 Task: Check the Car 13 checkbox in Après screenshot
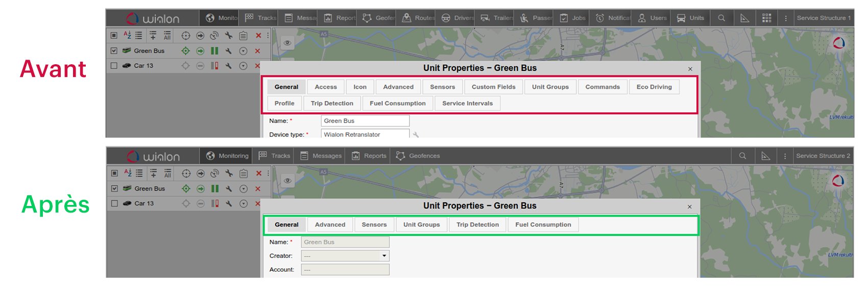tap(114, 203)
